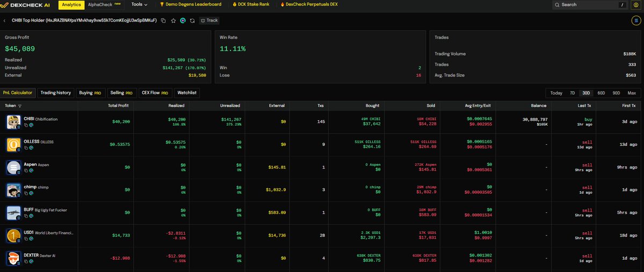Copy the BUFF token address

point(26,216)
